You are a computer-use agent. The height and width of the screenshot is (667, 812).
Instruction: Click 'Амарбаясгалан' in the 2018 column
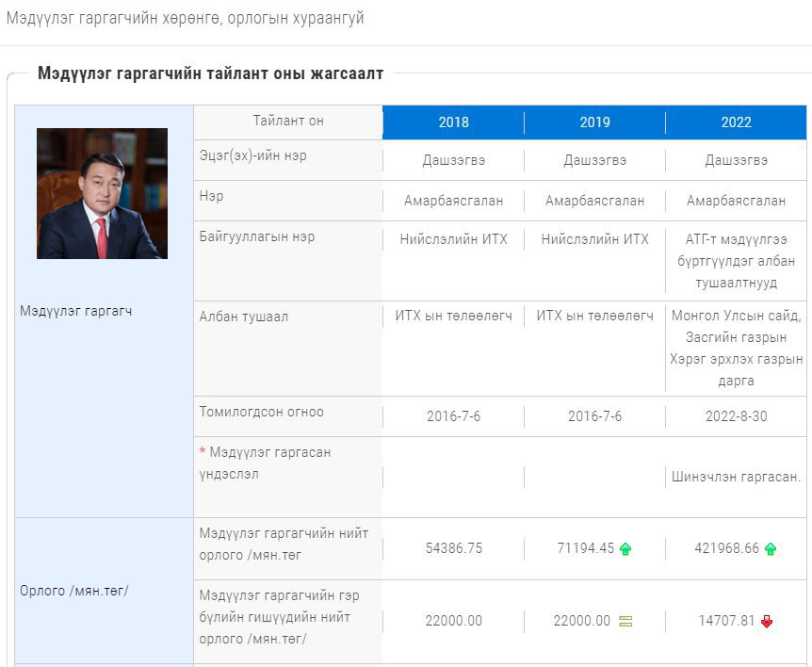pyautogui.click(x=454, y=201)
